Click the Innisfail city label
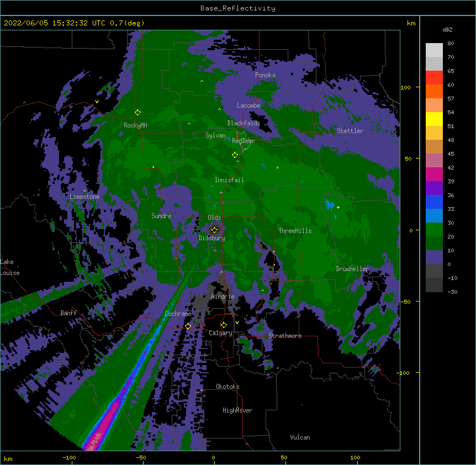Image resolution: width=476 pixels, height=465 pixels. [229, 180]
